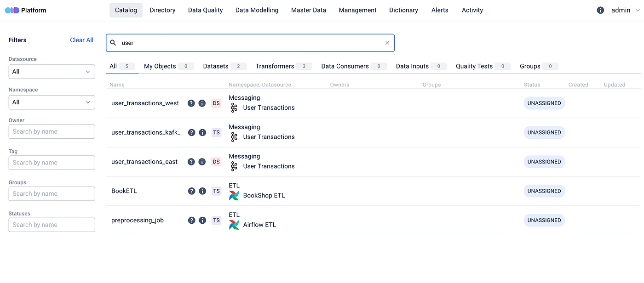This screenshot has height=283, width=644.
Task: Switch to the Transformers tab
Action: [275, 66]
